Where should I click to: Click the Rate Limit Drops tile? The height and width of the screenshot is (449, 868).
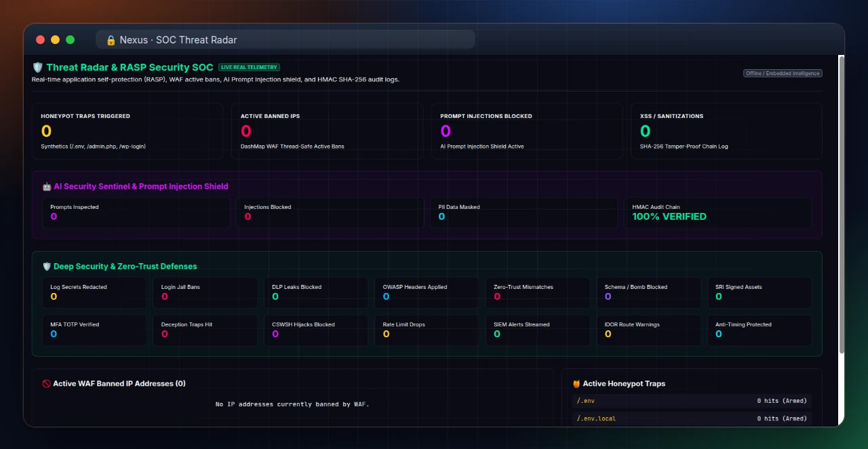tap(427, 330)
